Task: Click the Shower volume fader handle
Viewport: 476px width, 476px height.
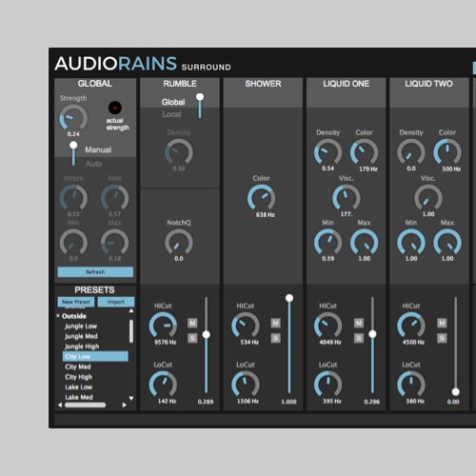Action: click(x=289, y=298)
